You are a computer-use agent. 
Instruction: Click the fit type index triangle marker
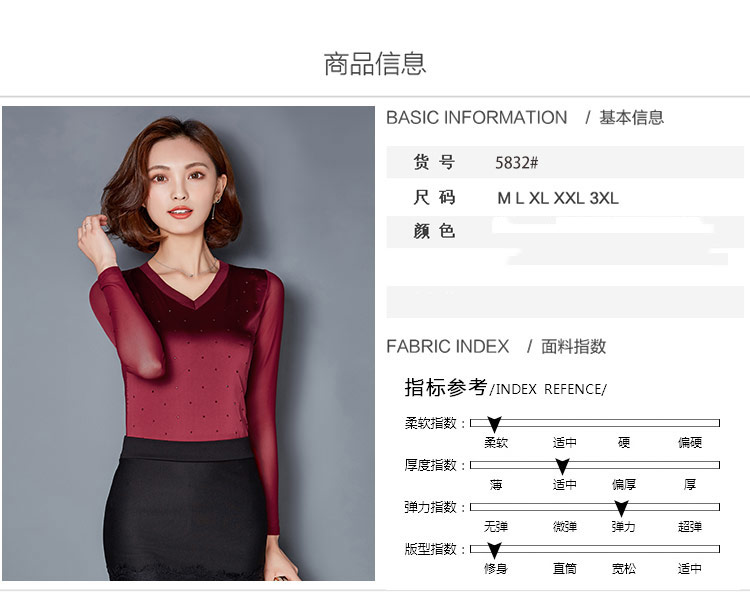tap(494, 550)
